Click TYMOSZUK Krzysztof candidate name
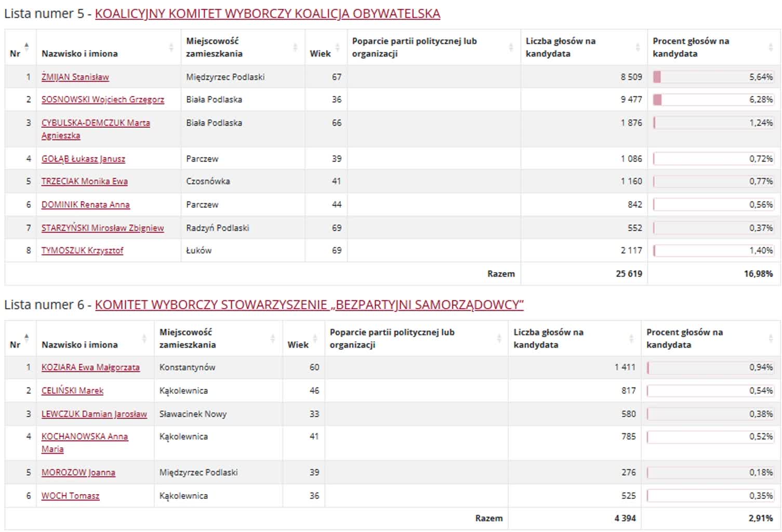The height and width of the screenshot is (532, 782). (82, 250)
